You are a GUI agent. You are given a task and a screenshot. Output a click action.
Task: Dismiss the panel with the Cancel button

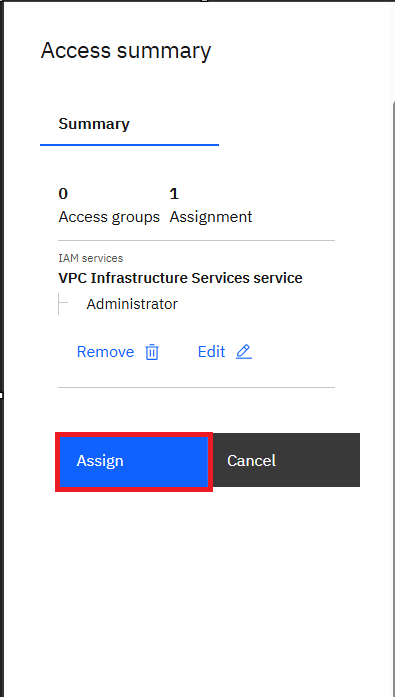tap(287, 460)
